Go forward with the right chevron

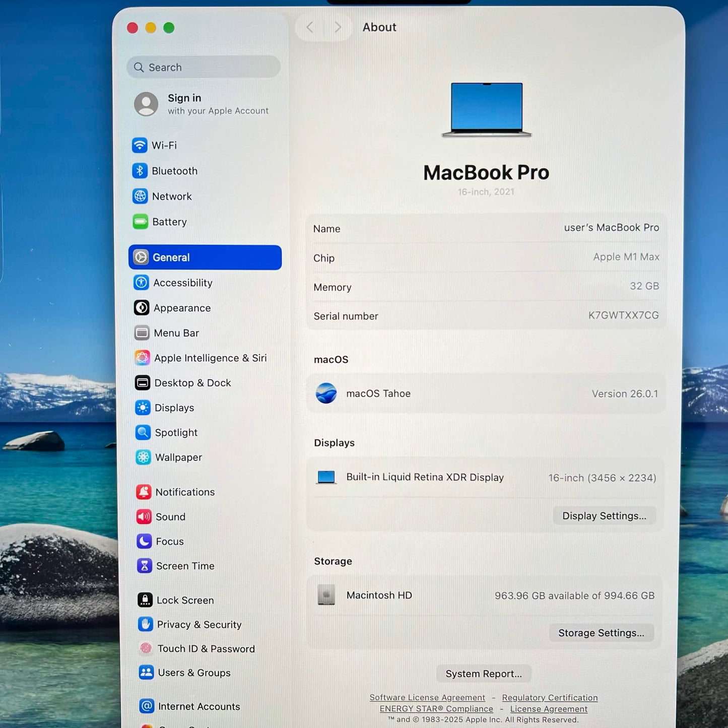coord(338,27)
